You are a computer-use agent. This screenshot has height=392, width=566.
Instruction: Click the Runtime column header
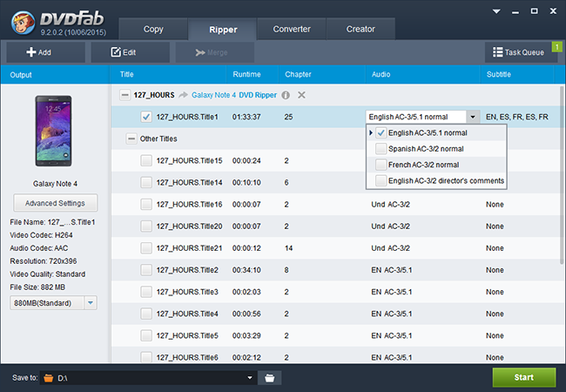246,74
